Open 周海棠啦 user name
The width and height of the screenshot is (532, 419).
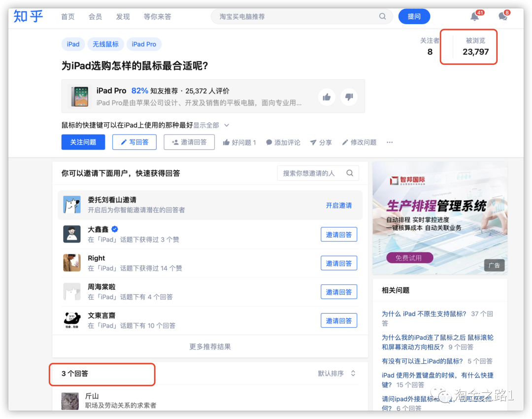click(x=102, y=286)
